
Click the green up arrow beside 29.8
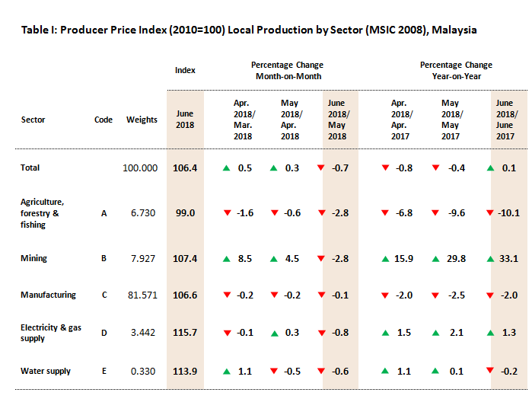point(436,259)
